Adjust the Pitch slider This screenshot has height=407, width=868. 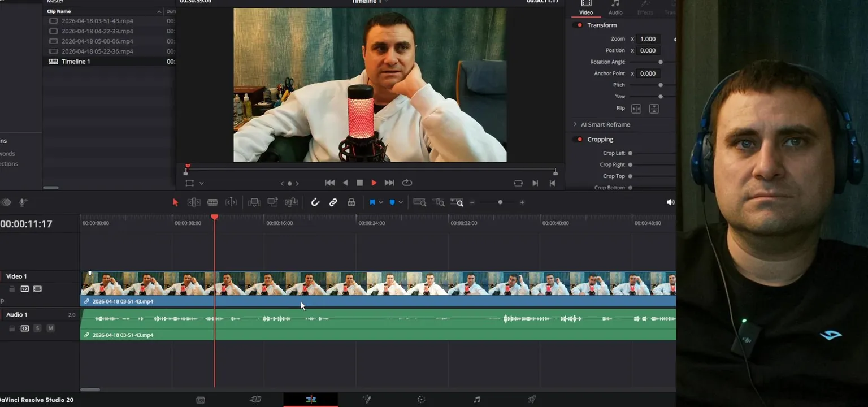point(660,85)
